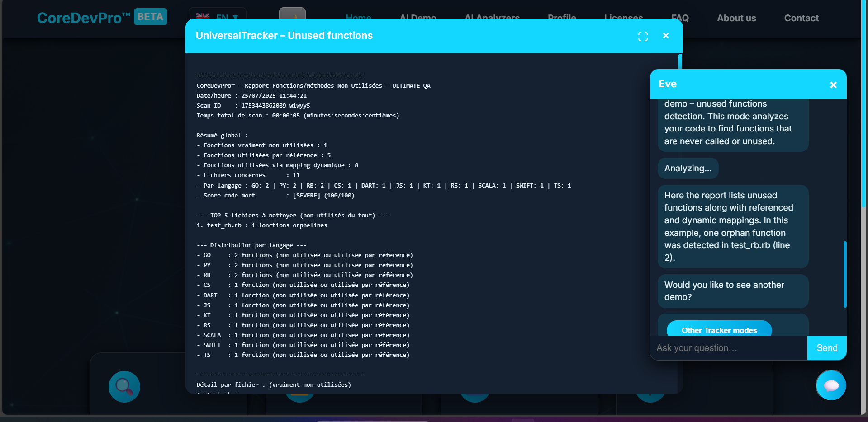Click the RS distribution row
Image resolution: width=868 pixels, height=422 pixels.
tap(303, 325)
